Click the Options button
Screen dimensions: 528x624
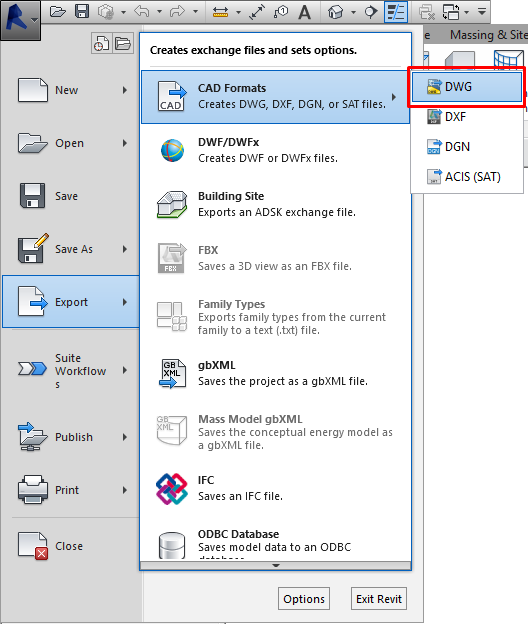(304, 599)
